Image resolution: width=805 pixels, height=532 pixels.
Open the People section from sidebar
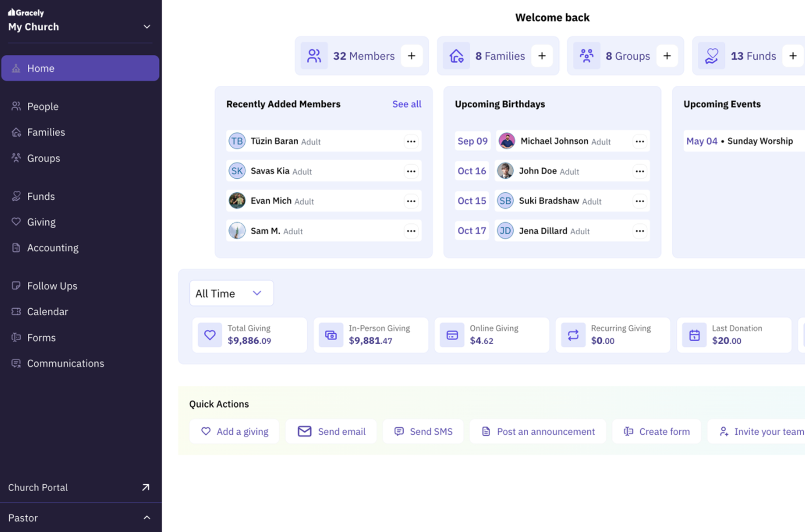pos(43,106)
